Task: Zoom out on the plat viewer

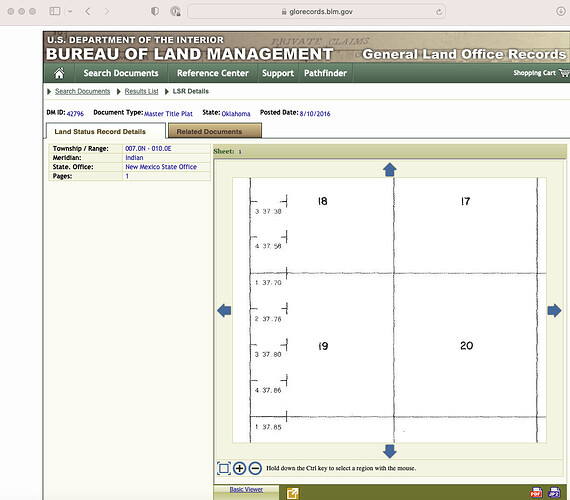Action: tap(255, 468)
